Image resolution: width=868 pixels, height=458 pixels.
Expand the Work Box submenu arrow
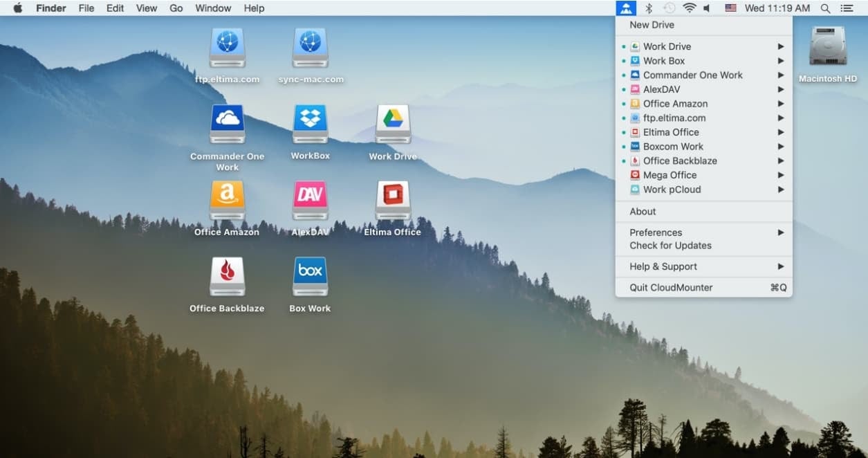click(x=781, y=61)
